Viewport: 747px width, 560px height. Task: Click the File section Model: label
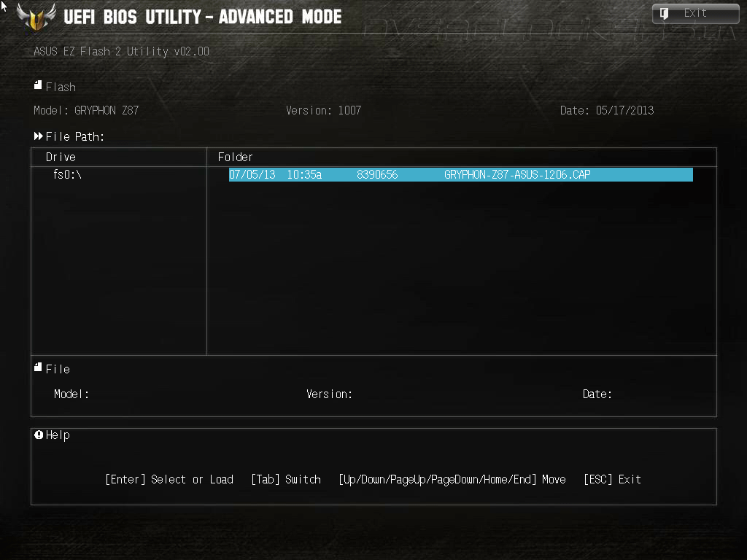pos(71,394)
